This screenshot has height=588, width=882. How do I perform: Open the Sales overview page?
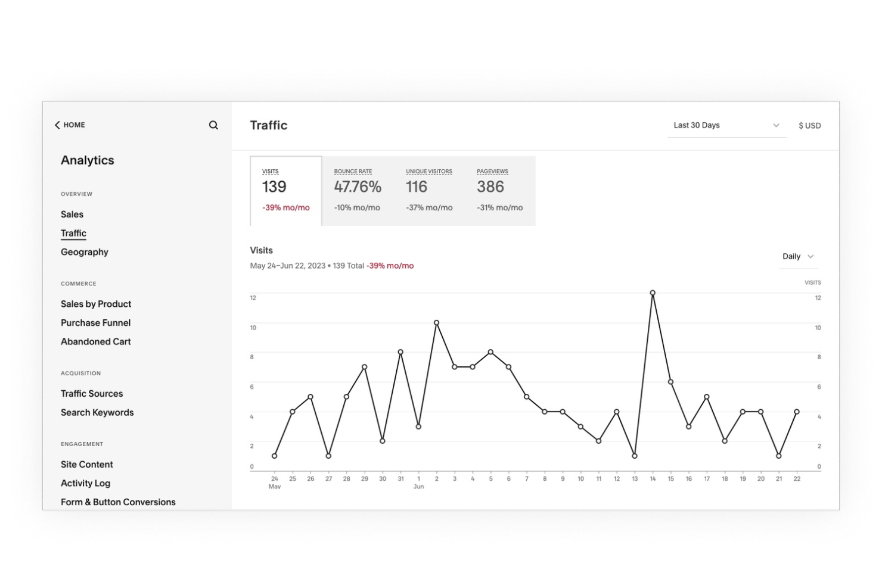(x=72, y=214)
